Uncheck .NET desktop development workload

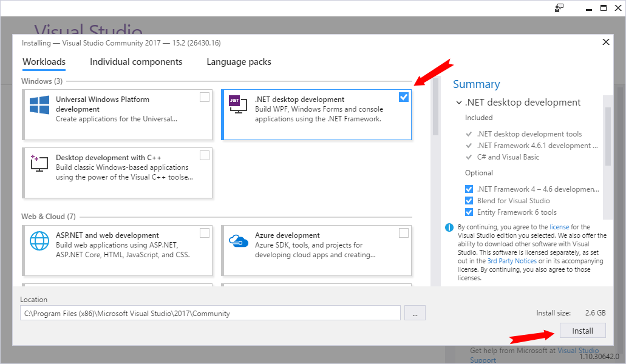pos(404,97)
